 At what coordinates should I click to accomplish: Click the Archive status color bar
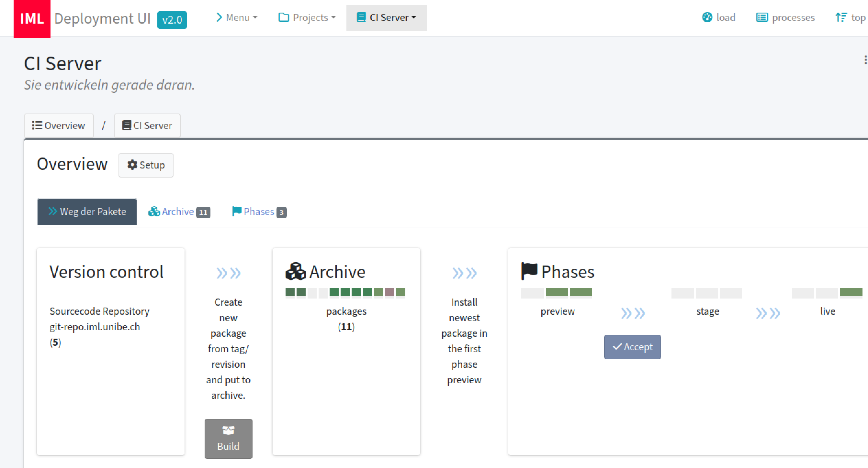coord(346,292)
